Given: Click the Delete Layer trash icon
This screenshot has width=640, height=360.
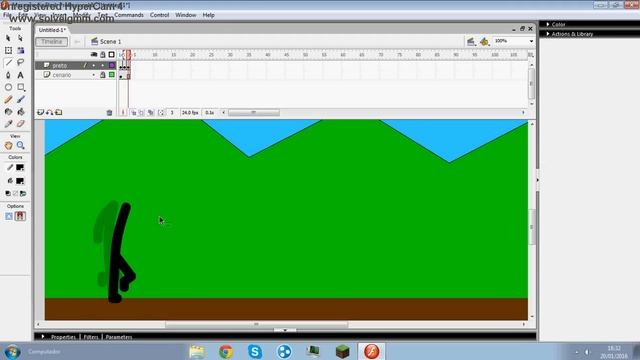Looking at the screenshot, I should 109,113.
